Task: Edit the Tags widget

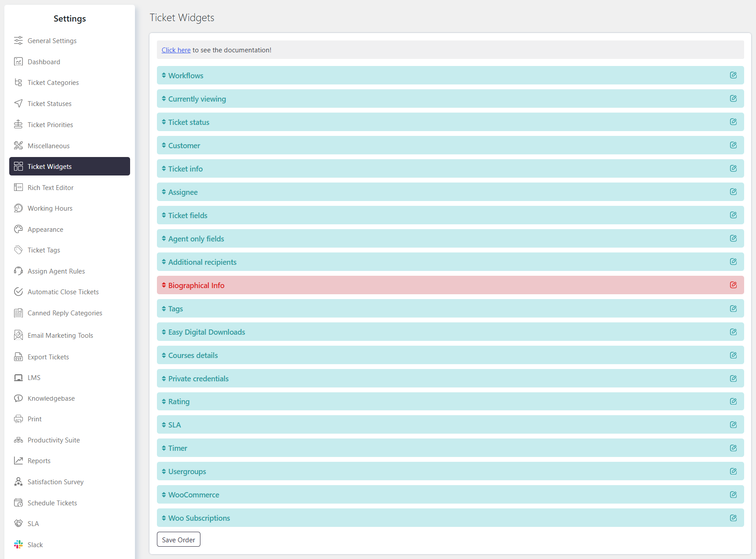Action: (733, 309)
